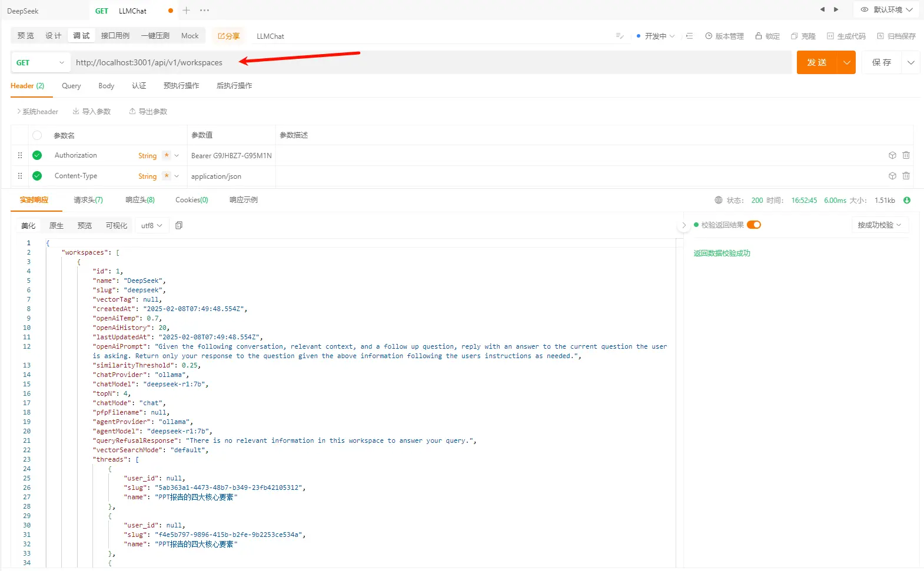Image resolution: width=924 pixels, height=571 pixels.
Task: Open the GET method dropdown
Action: tap(41, 62)
